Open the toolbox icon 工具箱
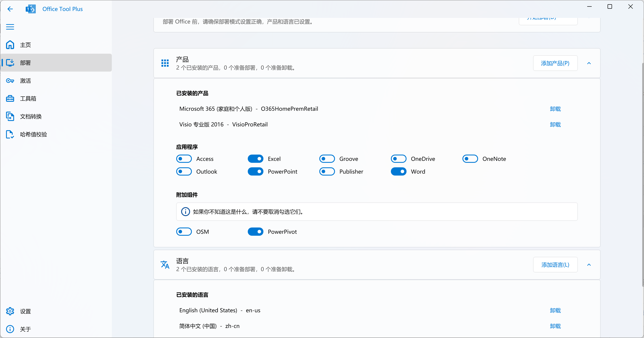Screen dimensions: 644x338 click(x=10, y=98)
